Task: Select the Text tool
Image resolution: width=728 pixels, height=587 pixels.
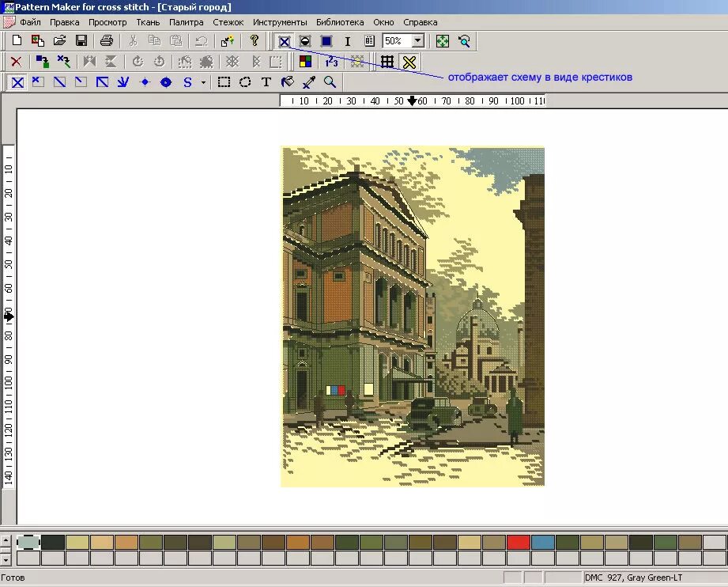Action: point(266,82)
